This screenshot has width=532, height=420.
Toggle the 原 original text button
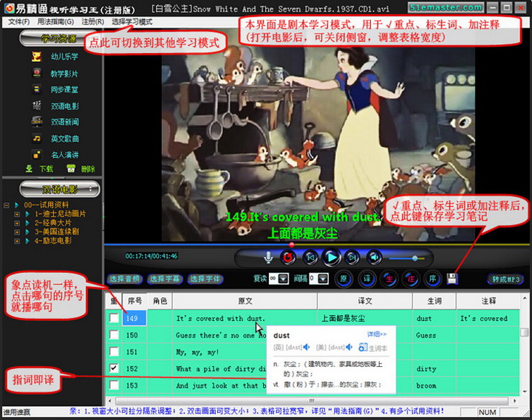(344, 278)
